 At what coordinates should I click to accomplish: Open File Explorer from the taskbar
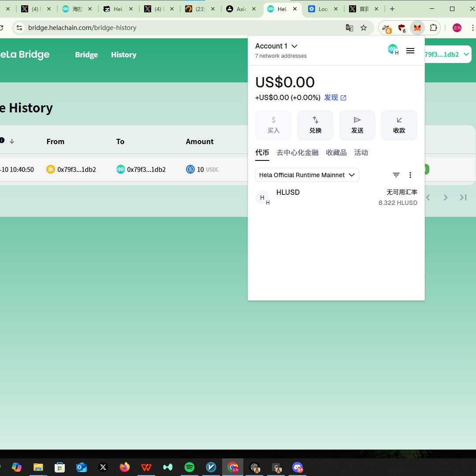coord(38,467)
